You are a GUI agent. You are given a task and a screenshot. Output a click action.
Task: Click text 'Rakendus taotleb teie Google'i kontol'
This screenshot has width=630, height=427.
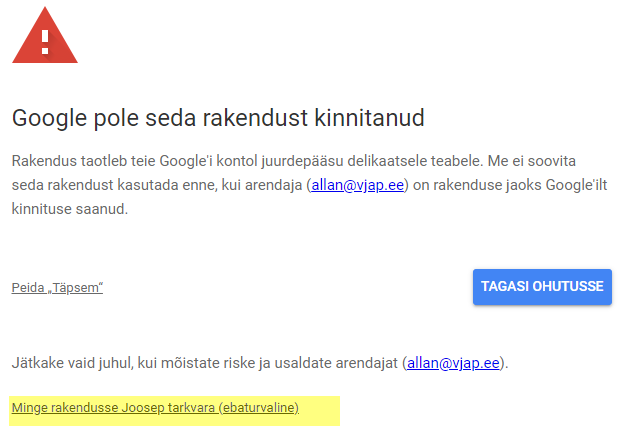[135, 161]
